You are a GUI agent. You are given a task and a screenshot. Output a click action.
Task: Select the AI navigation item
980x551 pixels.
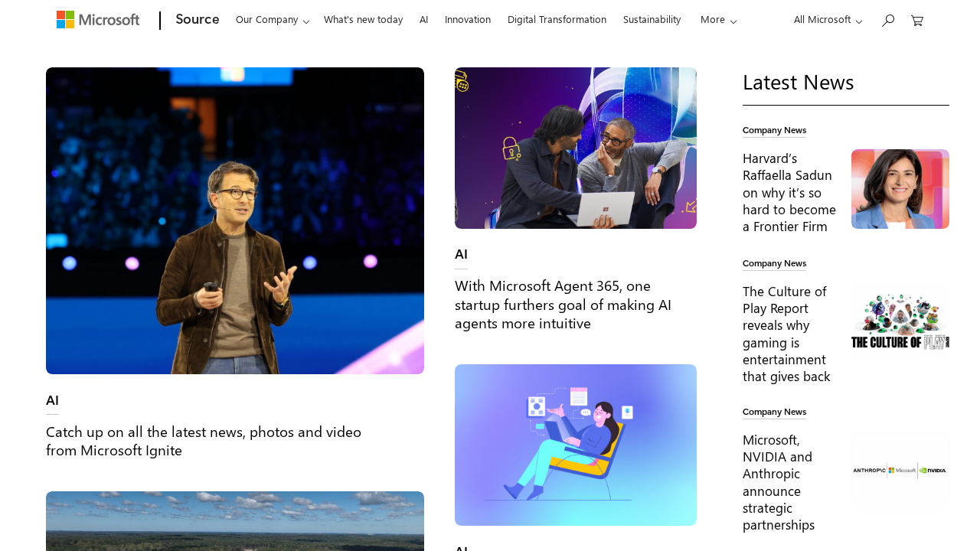point(423,19)
